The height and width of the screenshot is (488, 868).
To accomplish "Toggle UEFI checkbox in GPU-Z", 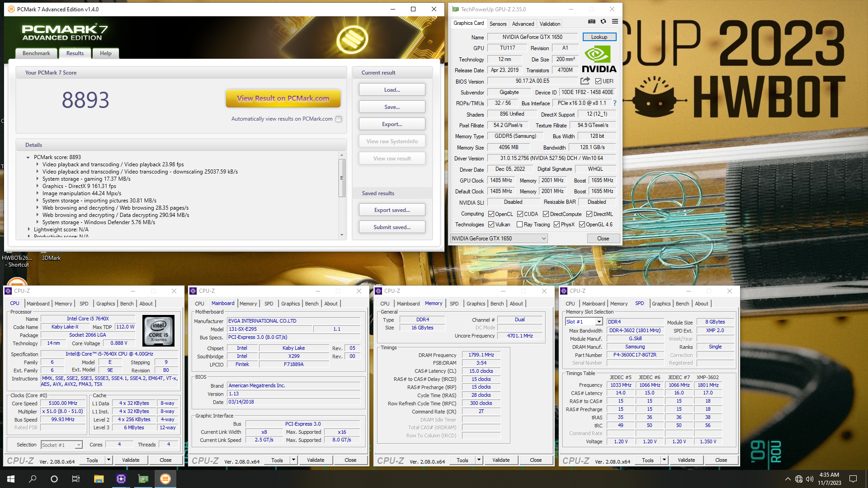I will [x=598, y=81].
